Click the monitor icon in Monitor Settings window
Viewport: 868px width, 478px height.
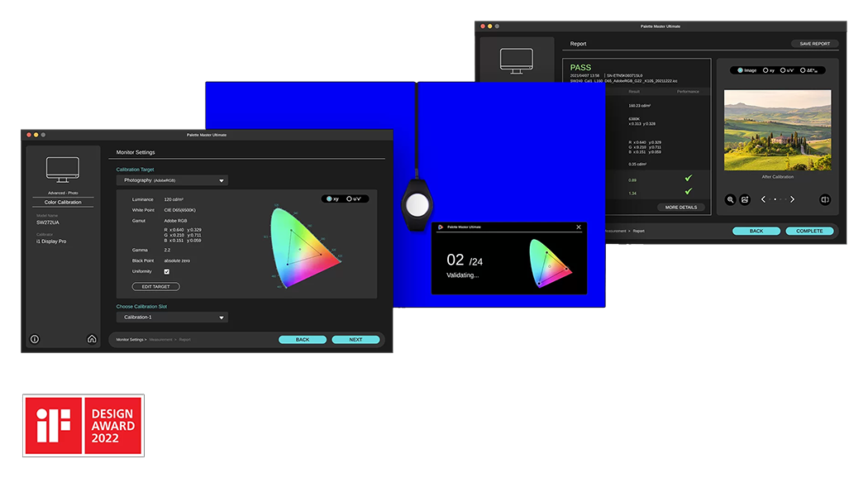pyautogui.click(x=63, y=170)
